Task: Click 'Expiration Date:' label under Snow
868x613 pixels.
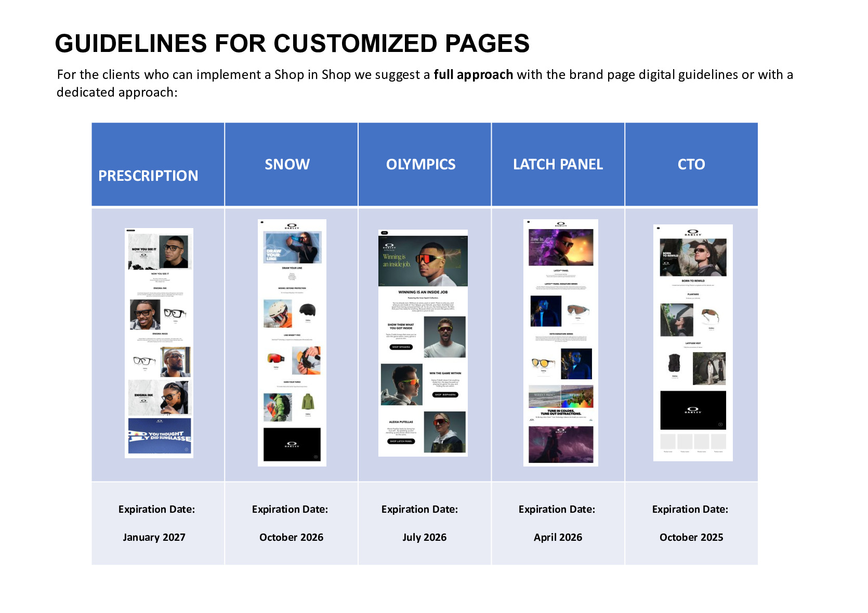Action: [290, 509]
